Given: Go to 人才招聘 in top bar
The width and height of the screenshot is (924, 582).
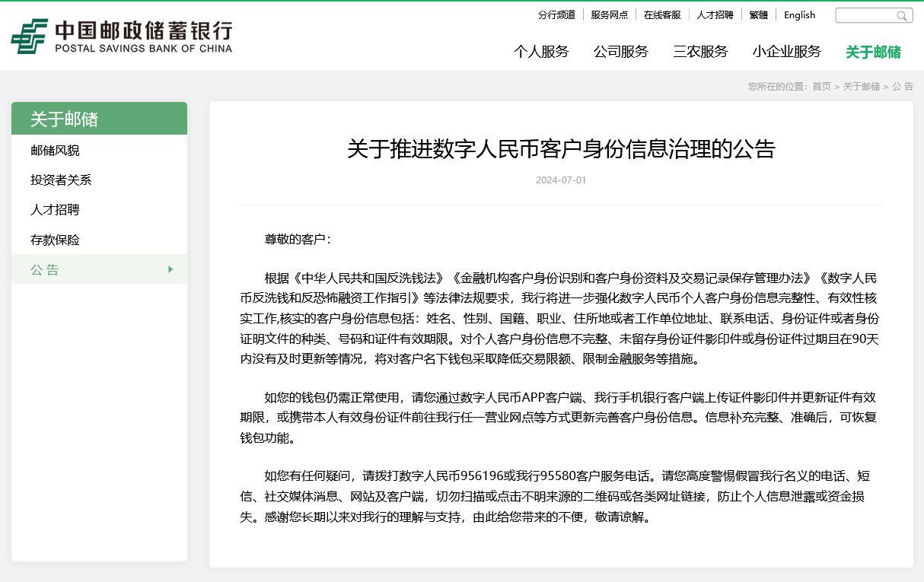Looking at the screenshot, I should (x=715, y=15).
